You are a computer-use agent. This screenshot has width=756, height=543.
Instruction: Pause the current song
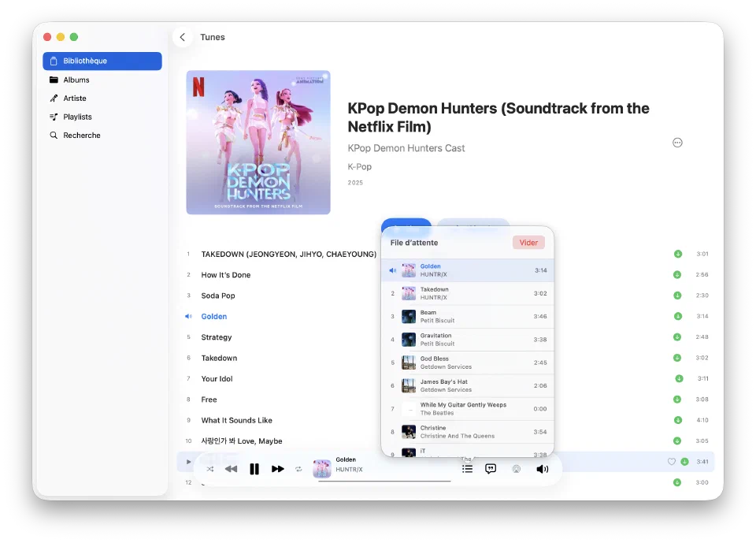pos(254,469)
